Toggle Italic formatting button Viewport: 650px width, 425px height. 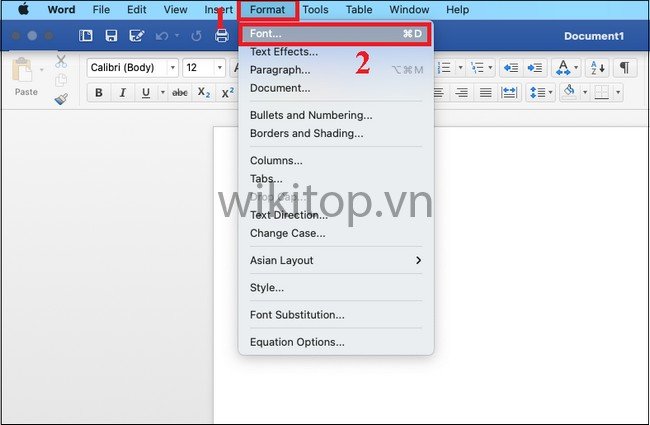pyautogui.click(x=123, y=92)
